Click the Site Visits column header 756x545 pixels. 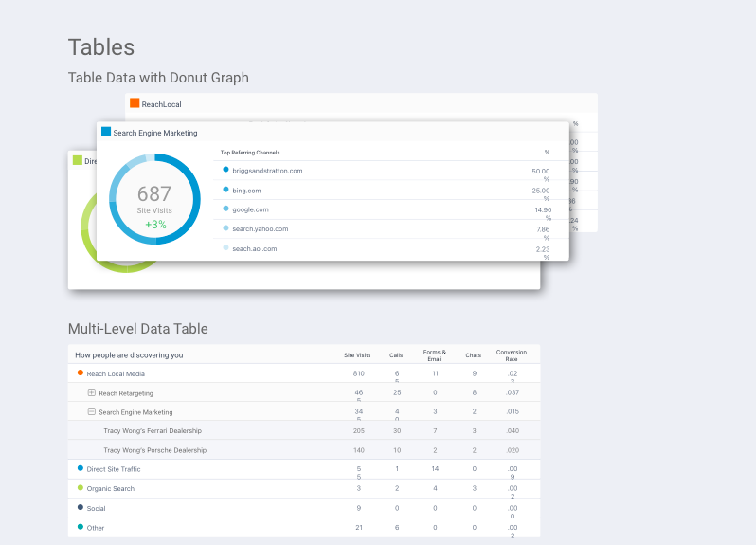[x=357, y=355]
